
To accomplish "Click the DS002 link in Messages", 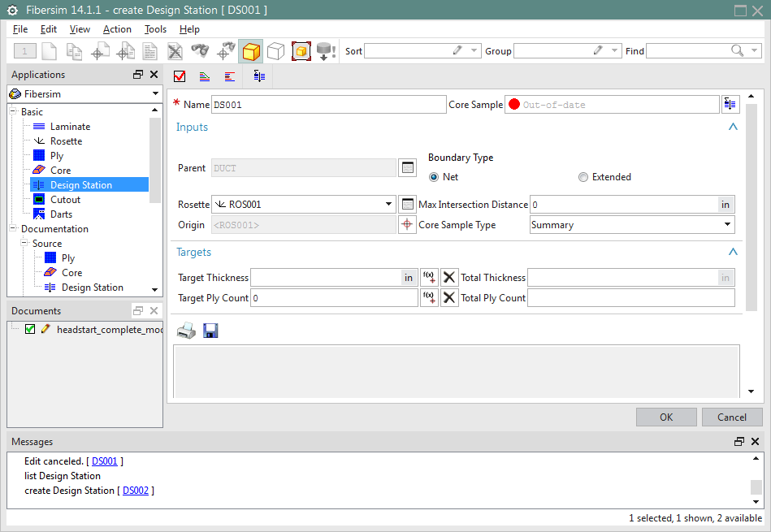I will (x=135, y=491).
